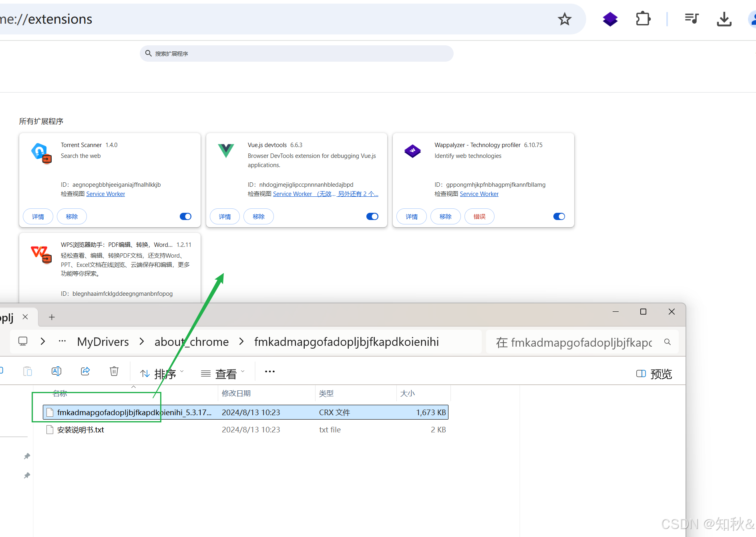This screenshot has height=537, width=756.
Task: Click the Explorer rename icon
Action: click(56, 371)
